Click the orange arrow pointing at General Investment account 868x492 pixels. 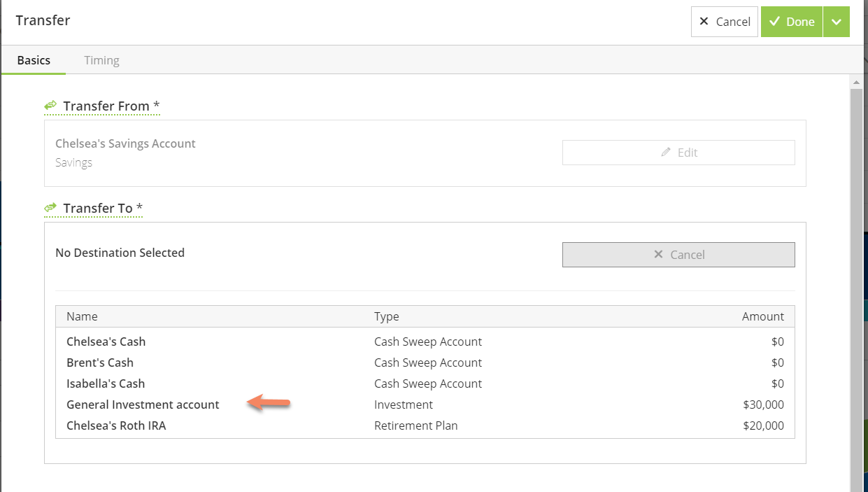[x=268, y=402]
